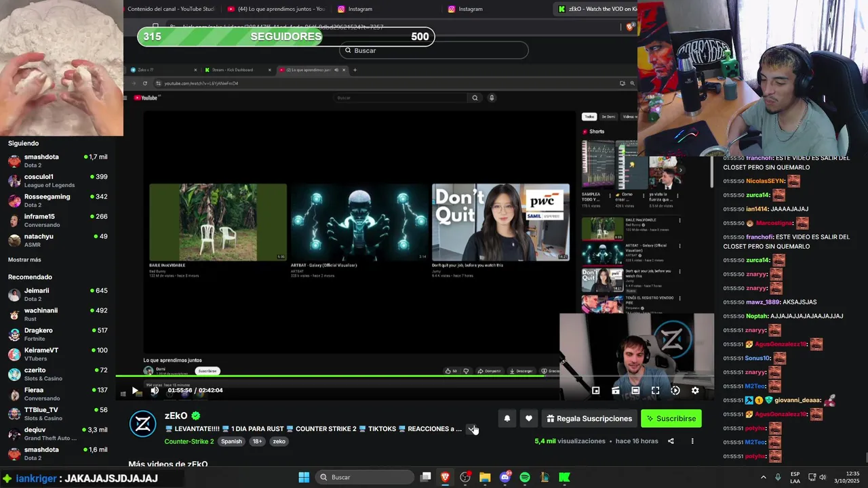Open cosculol1 channel in Siguiendo

click(x=58, y=181)
